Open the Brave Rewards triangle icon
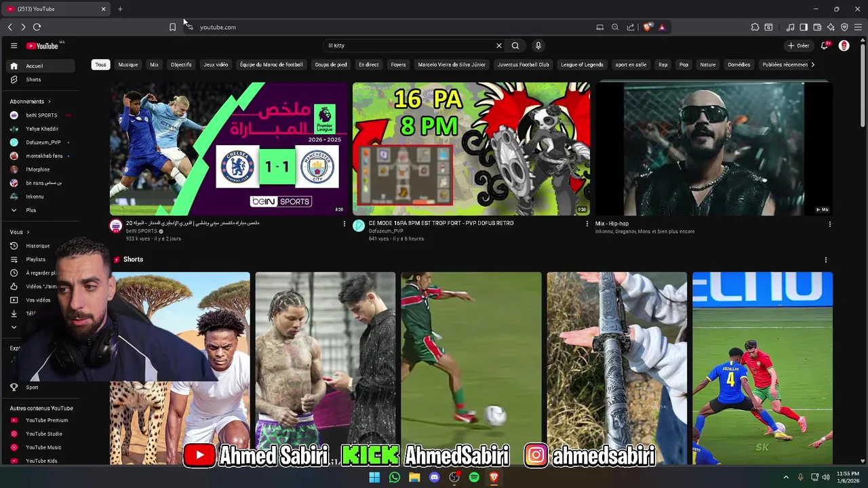This screenshot has height=488, width=868. coord(662,27)
